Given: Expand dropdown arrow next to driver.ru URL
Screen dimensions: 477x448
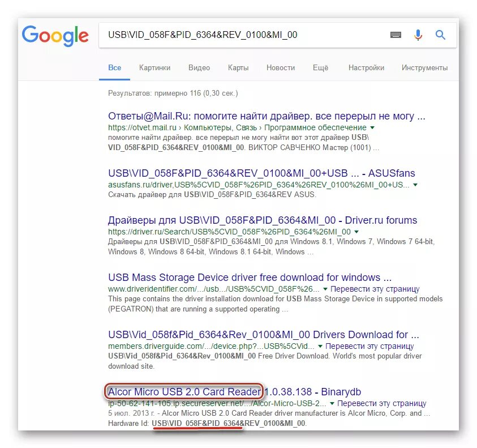Looking at the screenshot, I should pos(356,232).
